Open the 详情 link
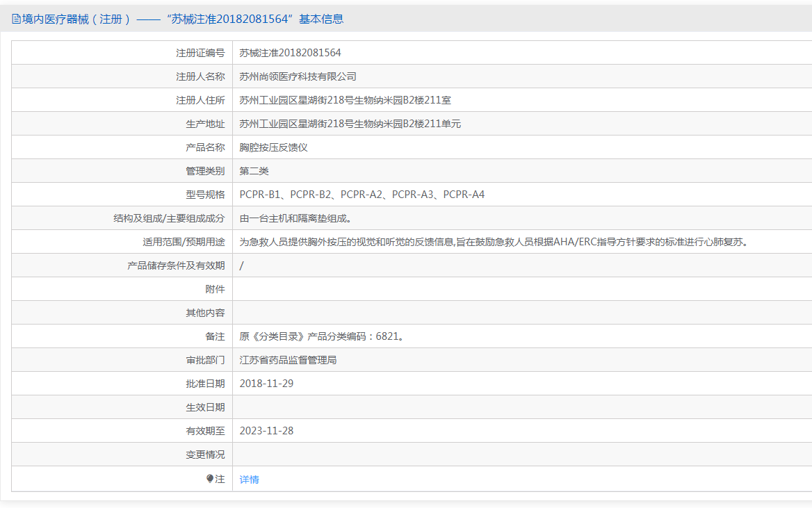The height and width of the screenshot is (508, 812). (x=249, y=480)
